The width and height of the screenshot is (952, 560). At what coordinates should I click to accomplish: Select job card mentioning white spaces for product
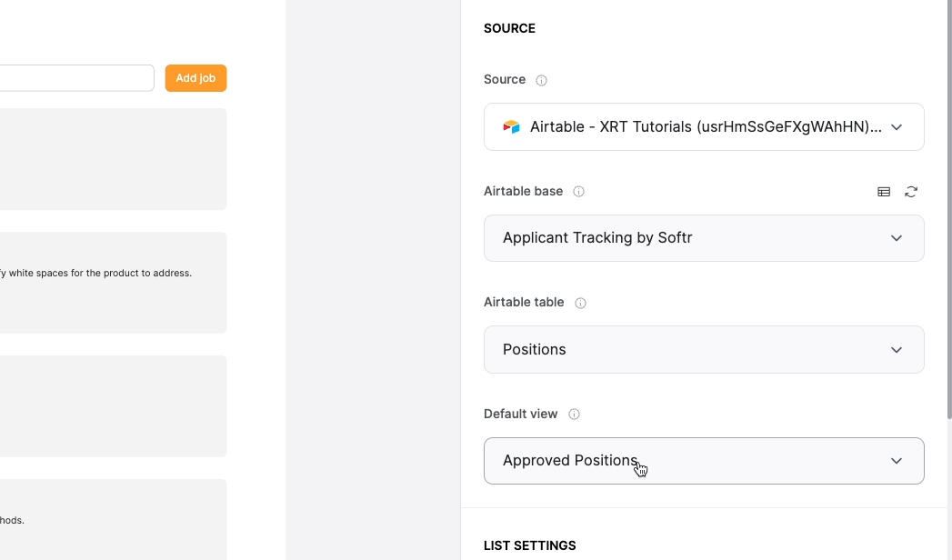pos(113,283)
